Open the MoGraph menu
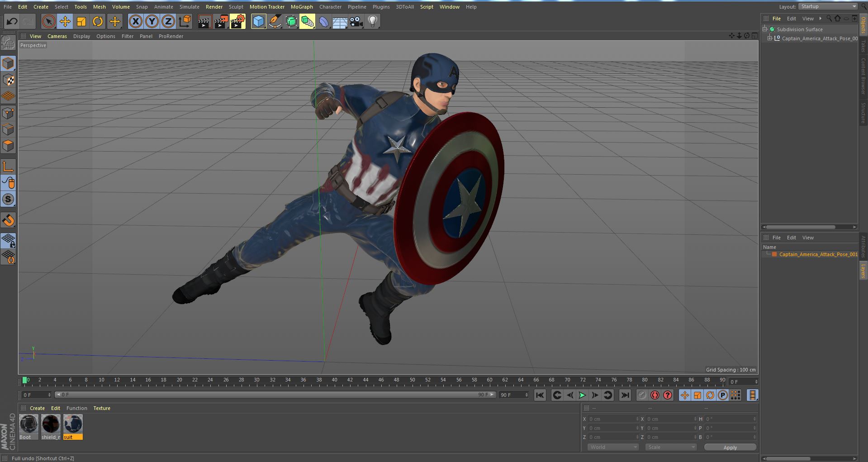 pyautogui.click(x=302, y=7)
